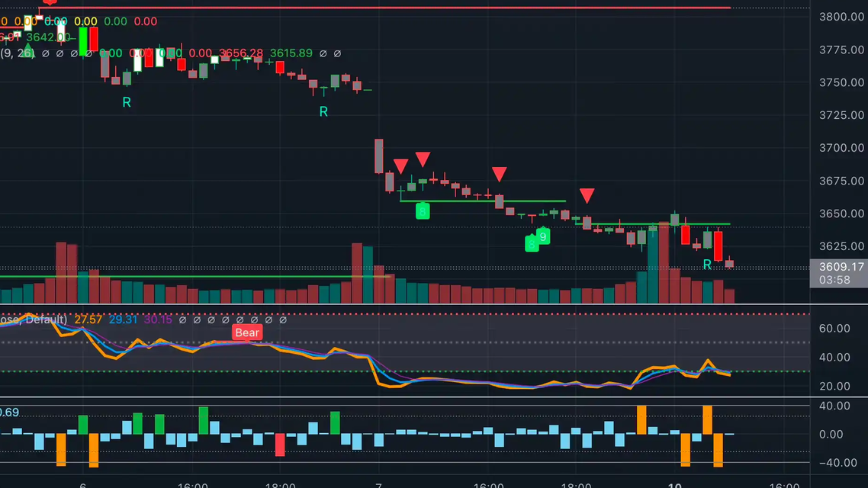Select the red bar in the bottom histogram

point(280,445)
